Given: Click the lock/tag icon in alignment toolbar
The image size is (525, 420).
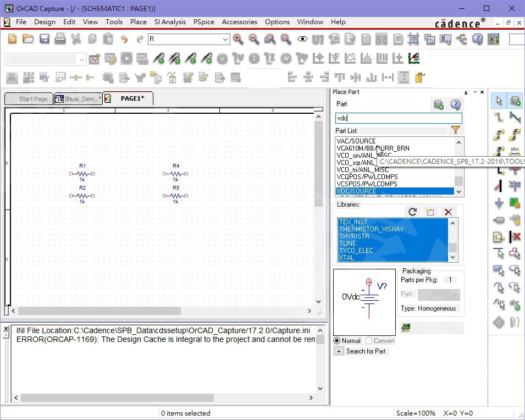Looking at the screenshot, I should pos(420,78).
